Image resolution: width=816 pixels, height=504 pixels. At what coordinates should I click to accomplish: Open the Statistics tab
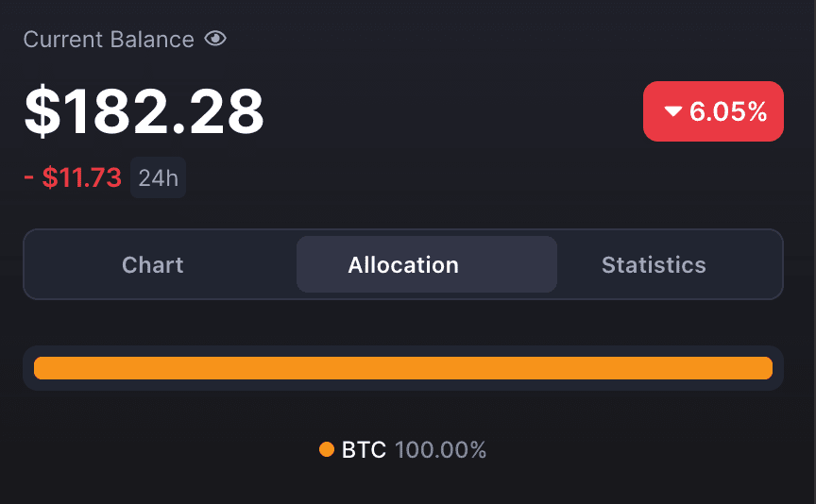[654, 265]
